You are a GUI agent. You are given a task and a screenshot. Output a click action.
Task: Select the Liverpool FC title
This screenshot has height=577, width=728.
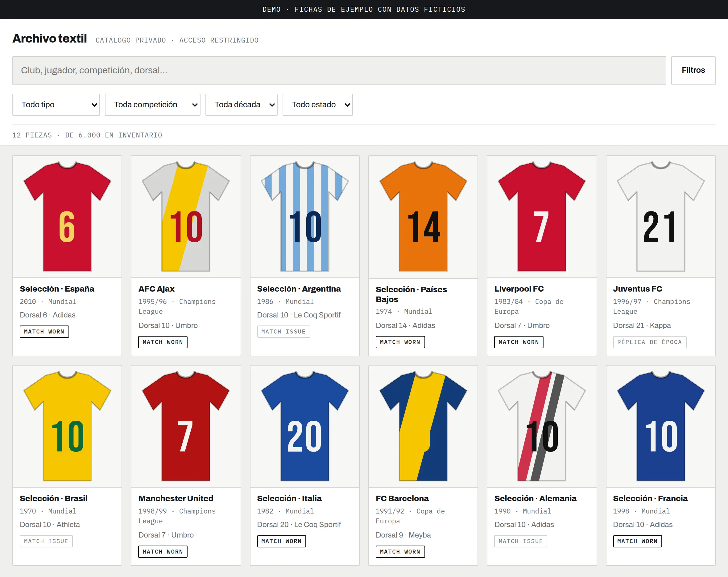(519, 289)
